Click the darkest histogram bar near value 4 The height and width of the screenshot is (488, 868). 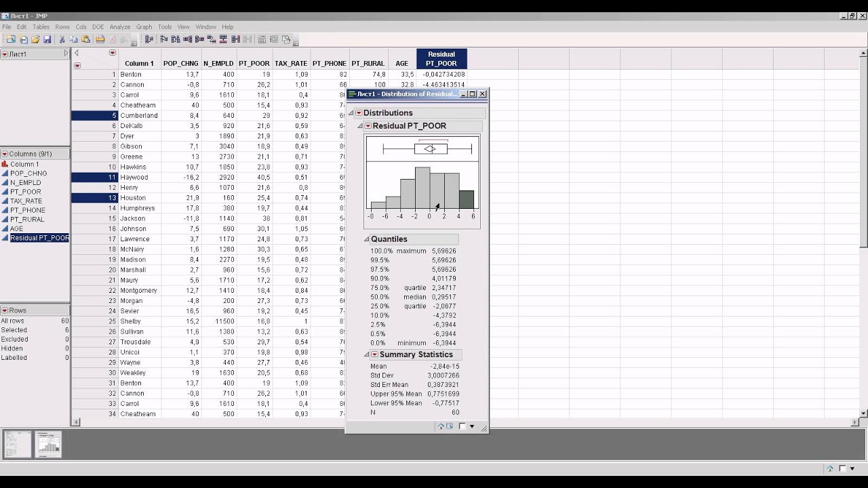tap(467, 199)
